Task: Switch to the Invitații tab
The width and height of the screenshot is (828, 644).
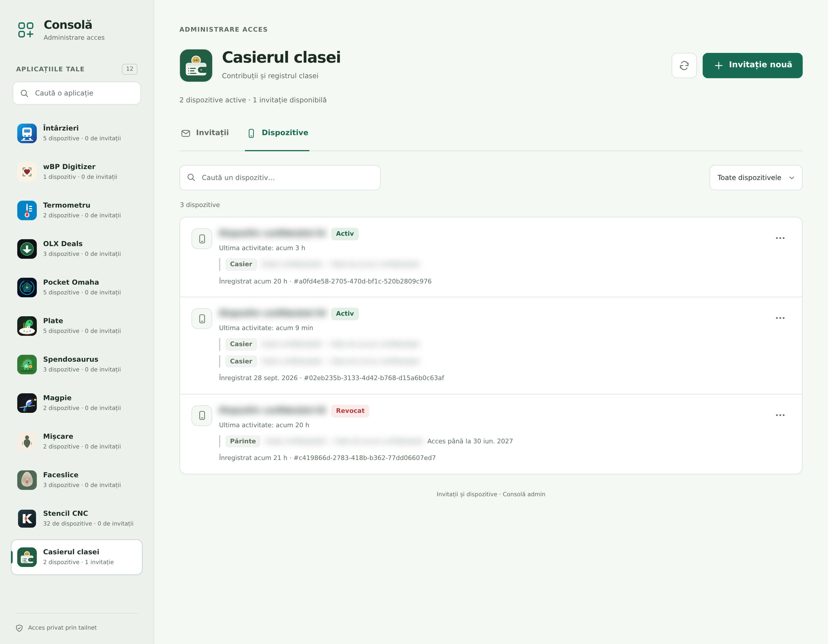Action: pos(205,133)
